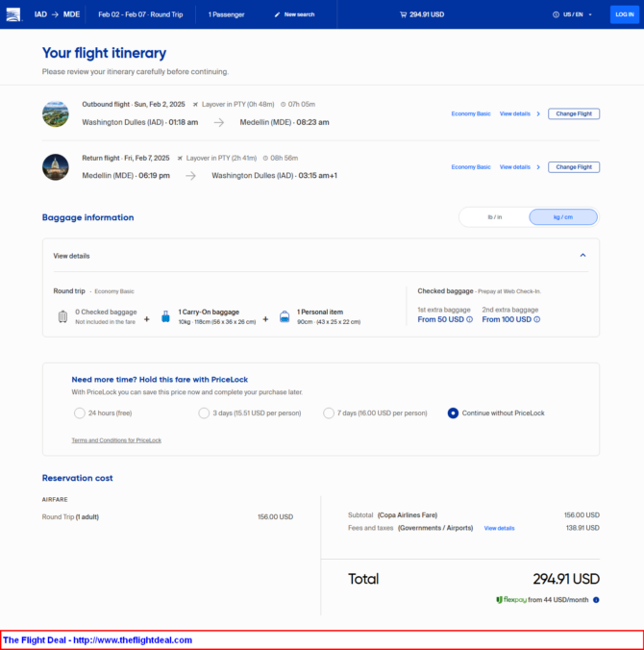
Task: Click the info icon after From 100 USD
Action: pos(537,319)
